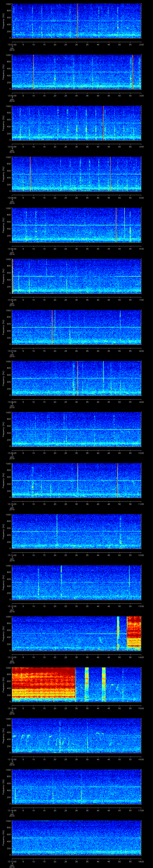Click the "13:04:00" start time label
Image resolution: width=153 pixels, height=868 pixels.
12,198
